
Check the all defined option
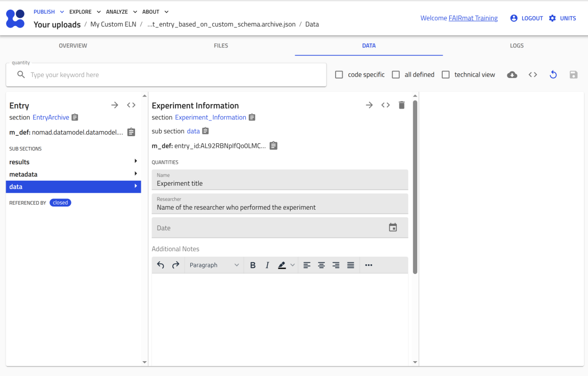[x=396, y=75]
